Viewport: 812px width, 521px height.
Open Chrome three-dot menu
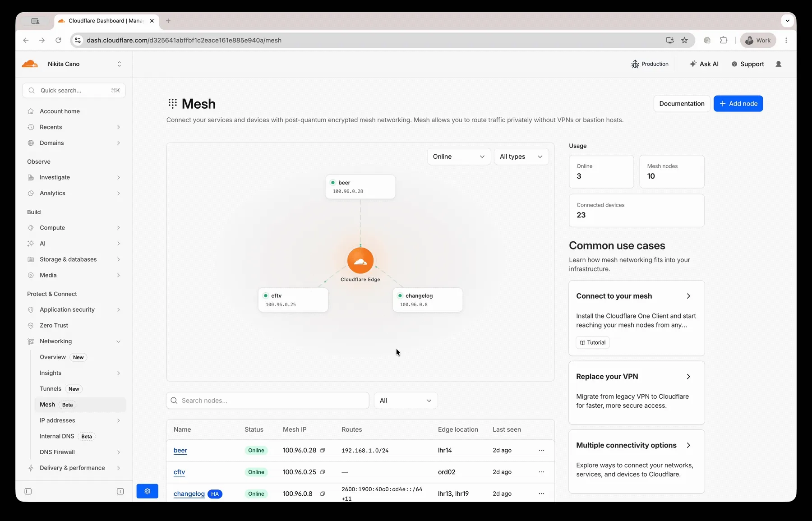coord(786,40)
